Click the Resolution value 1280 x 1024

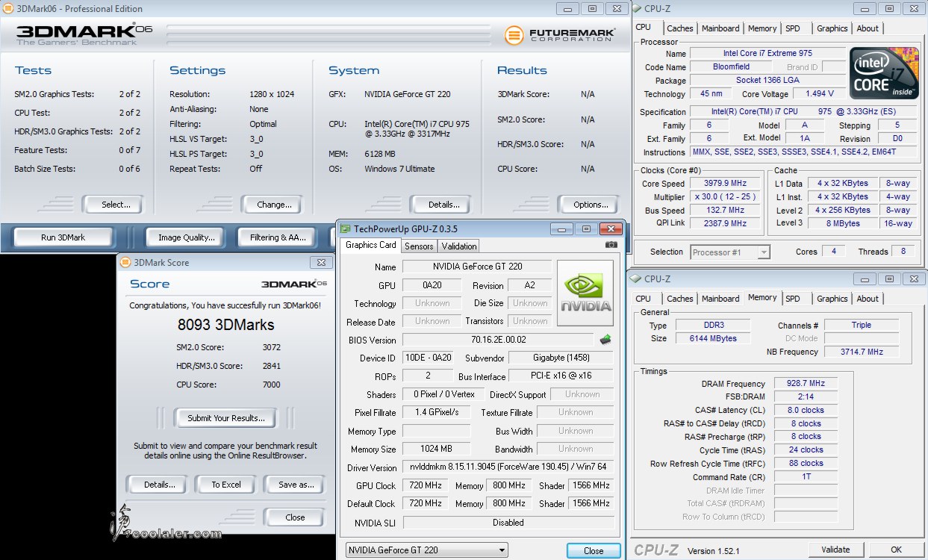point(272,94)
